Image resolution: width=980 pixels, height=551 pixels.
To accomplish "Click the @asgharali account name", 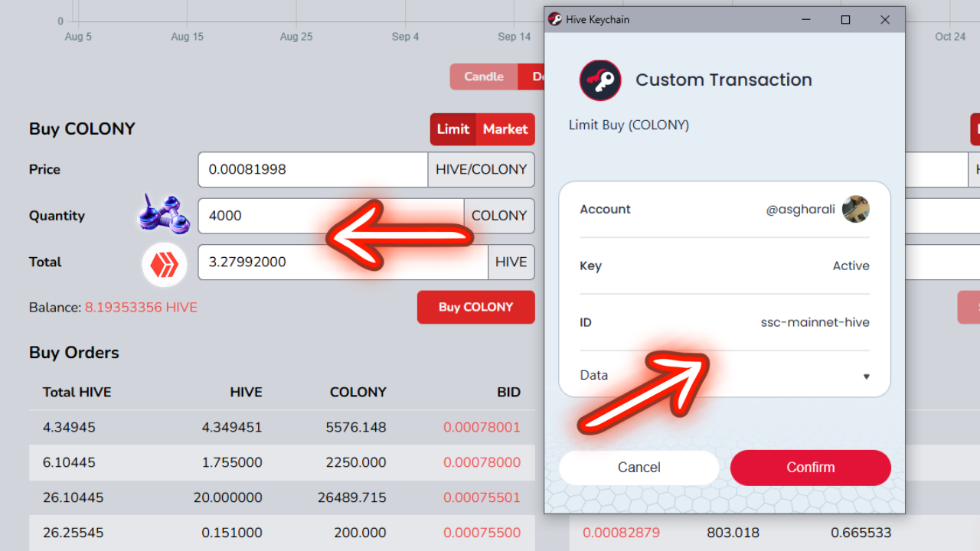I will coord(801,210).
